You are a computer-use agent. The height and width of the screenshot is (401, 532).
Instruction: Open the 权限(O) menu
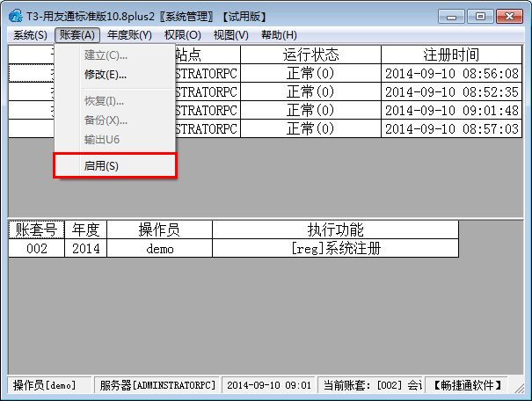point(183,35)
